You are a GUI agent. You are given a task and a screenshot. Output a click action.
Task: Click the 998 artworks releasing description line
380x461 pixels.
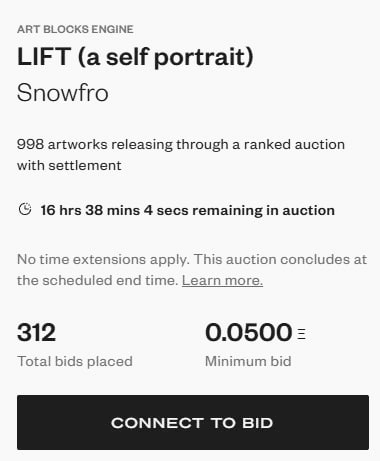point(181,145)
